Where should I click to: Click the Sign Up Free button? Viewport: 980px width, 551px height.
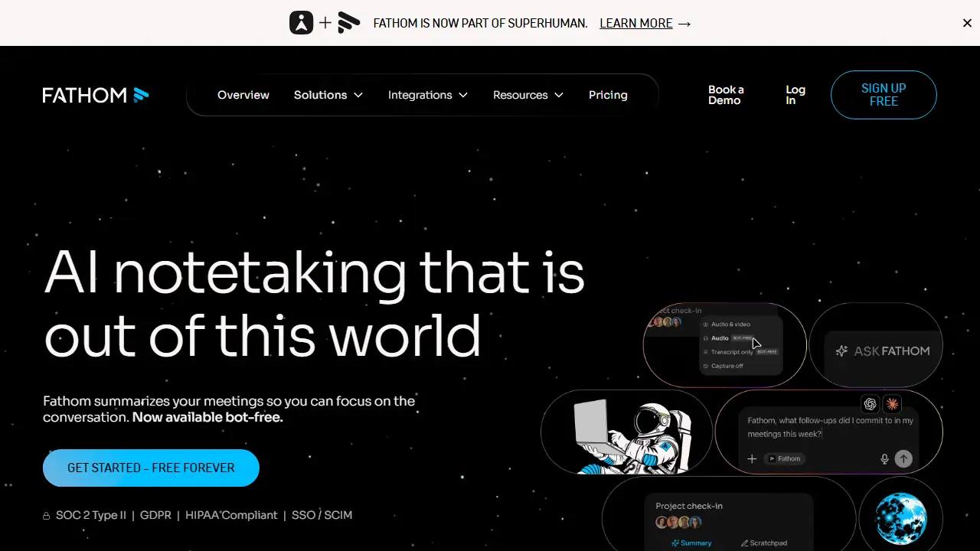click(884, 95)
